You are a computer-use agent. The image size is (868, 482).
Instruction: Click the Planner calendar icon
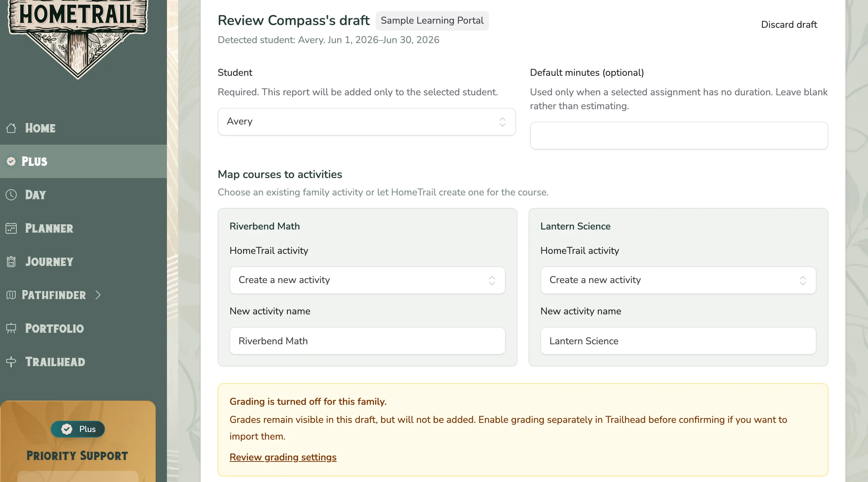[x=11, y=228]
